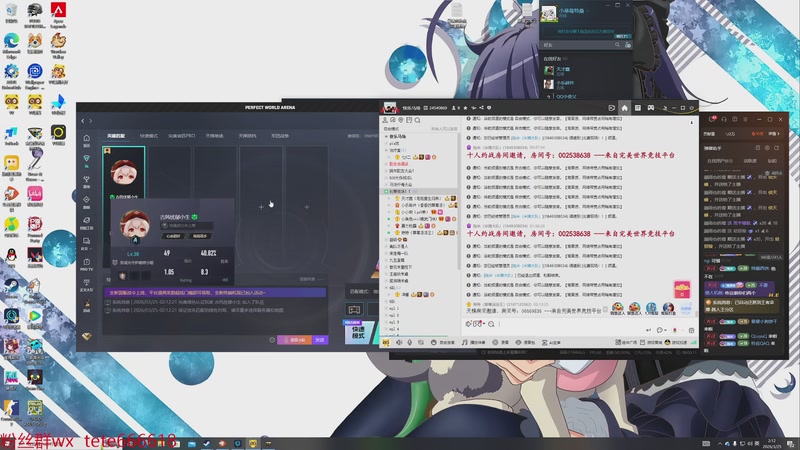Viewport: 800px width, 450px height.
Task: Click the highlighted sub-channel row in the YY channel tree
Action: coord(420,191)
